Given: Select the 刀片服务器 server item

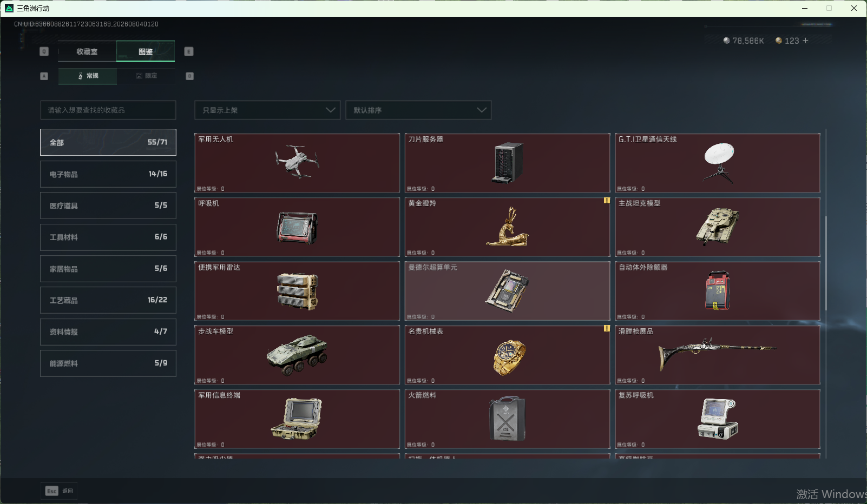Looking at the screenshot, I should pos(507,163).
